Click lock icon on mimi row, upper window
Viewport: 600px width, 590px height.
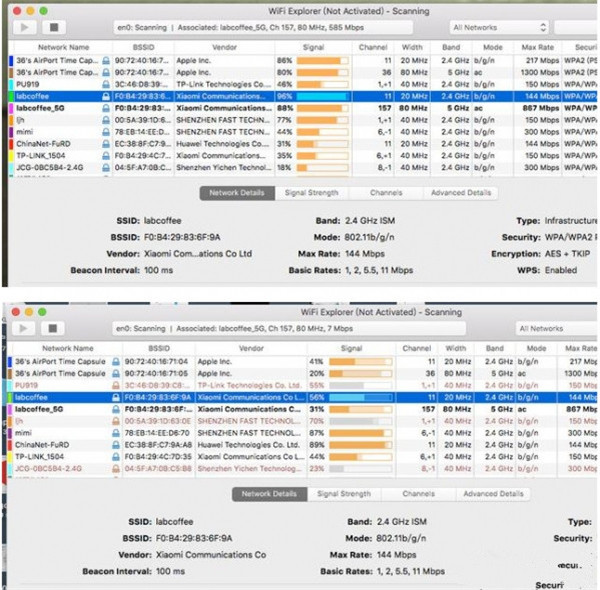(x=106, y=132)
